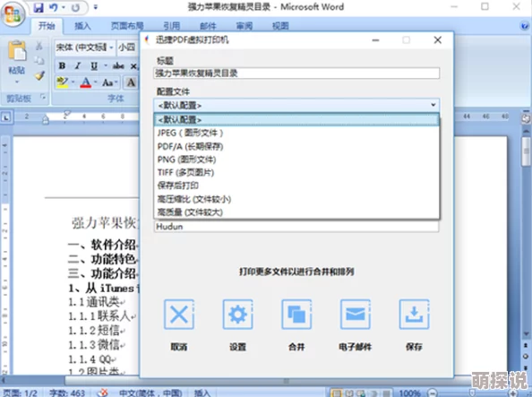Click the Word help icon
Image resolution: width=532 pixels, height=397 pixels.
(525, 26)
